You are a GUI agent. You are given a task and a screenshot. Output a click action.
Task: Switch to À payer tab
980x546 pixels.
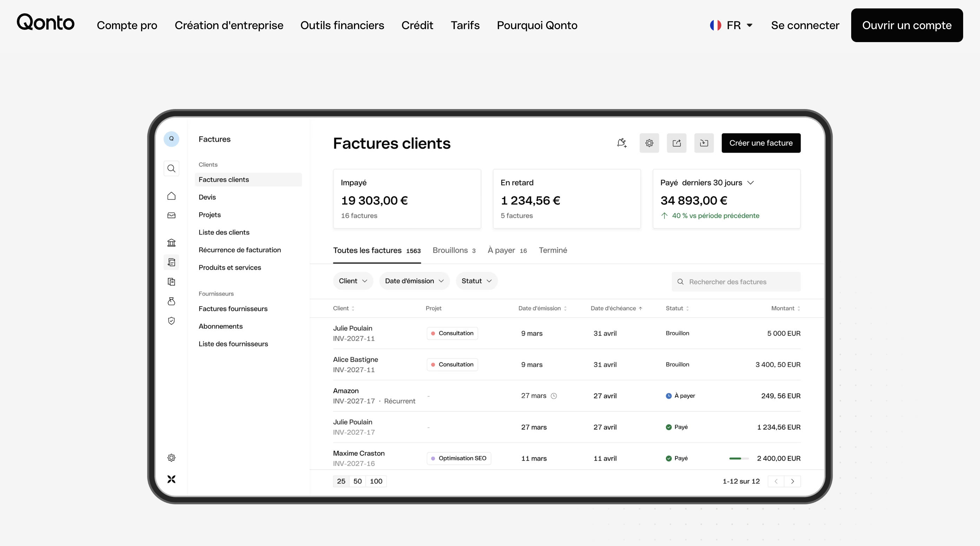coord(507,251)
